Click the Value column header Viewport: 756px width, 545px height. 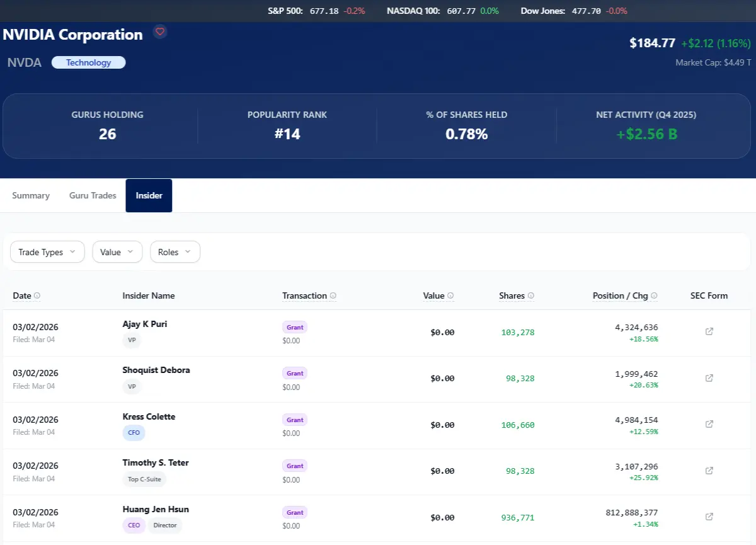434,295
